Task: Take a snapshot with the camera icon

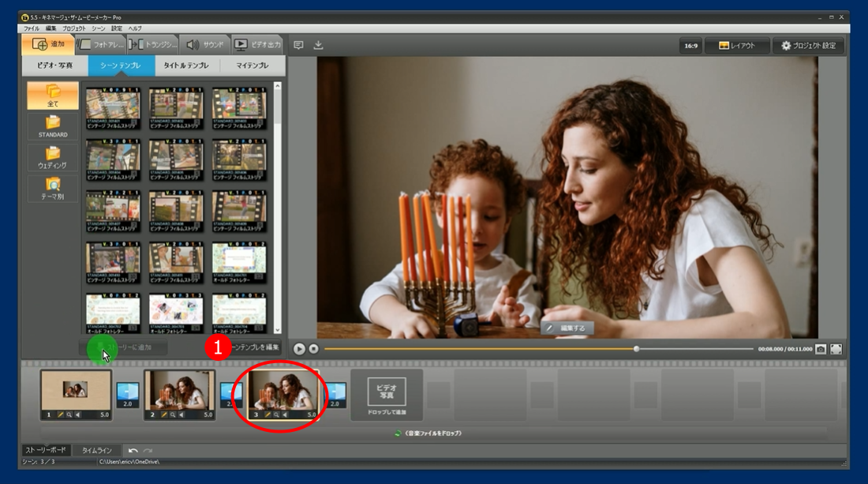Action: click(x=821, y=348)
